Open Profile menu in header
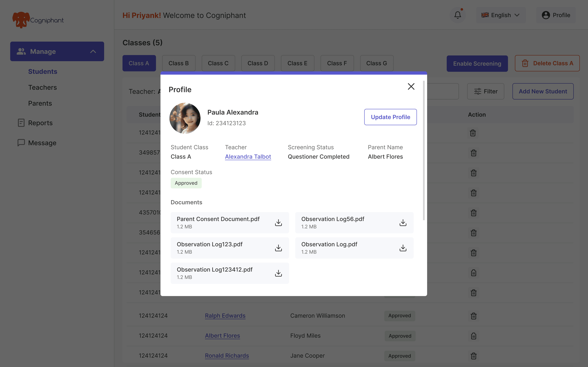The height and width of the screenshot is (367, 588). (556, 15)
